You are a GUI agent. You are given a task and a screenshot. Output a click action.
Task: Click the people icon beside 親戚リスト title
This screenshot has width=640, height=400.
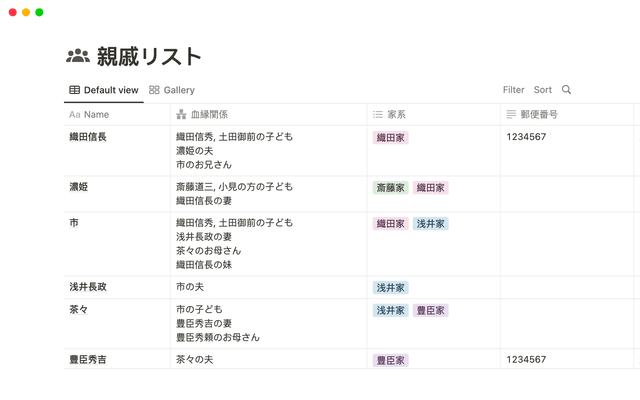click(x=78, y=56)
